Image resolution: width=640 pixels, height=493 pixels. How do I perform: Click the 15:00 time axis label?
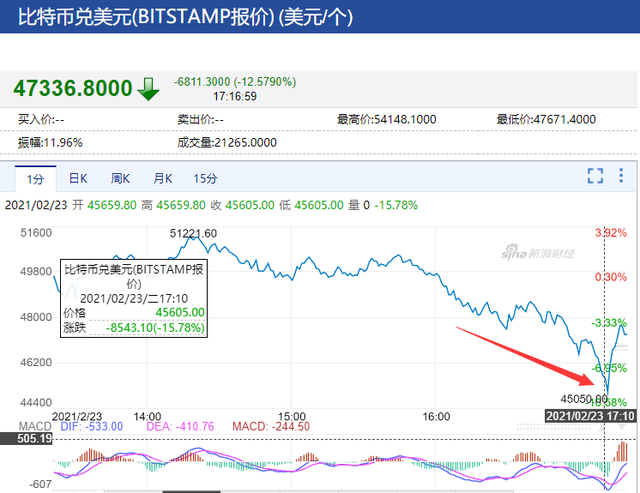click(x=292, y=417)
